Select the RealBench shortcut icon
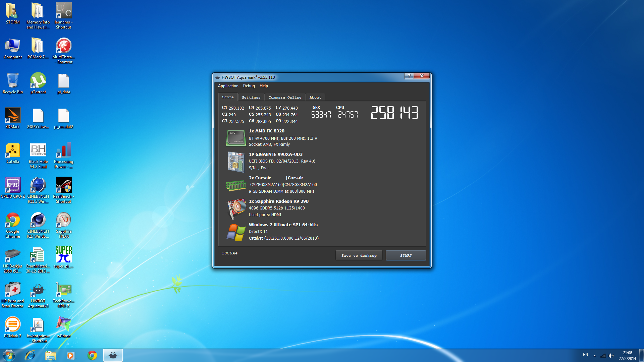 (63, 190)
